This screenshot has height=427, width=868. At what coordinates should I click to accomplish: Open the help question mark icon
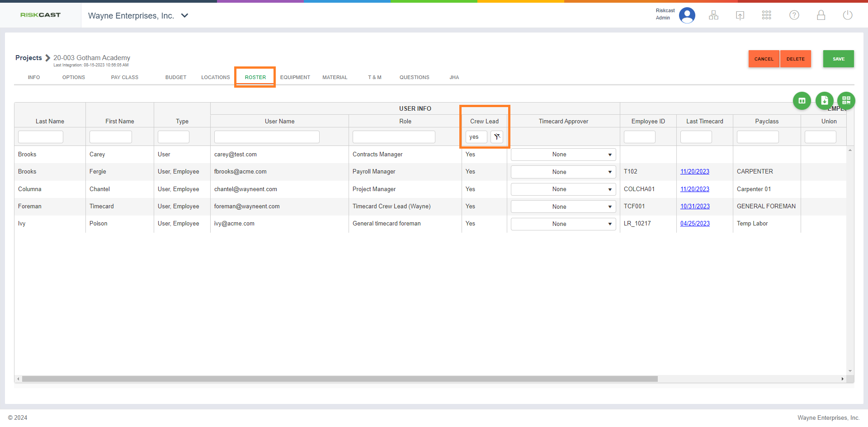point(794,15)
